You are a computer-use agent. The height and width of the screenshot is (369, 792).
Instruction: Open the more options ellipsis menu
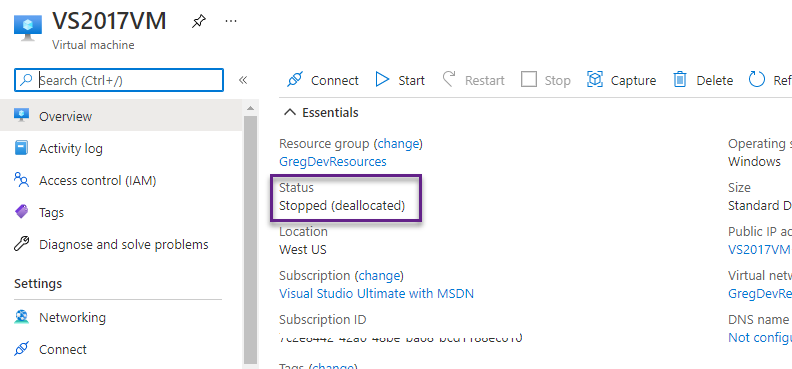(x=231, y=21)
